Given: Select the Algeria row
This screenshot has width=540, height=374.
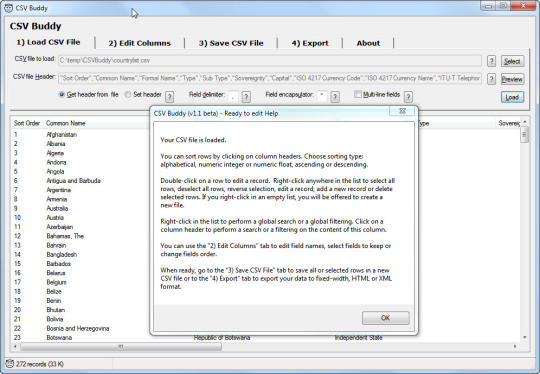Looking at the screenshot, I should click(55, 153).
